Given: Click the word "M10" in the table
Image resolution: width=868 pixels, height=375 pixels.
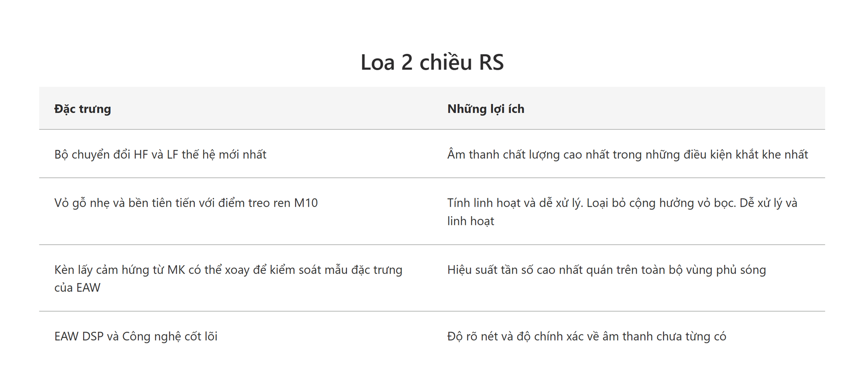Looking at the screenshot, I should [x=306, y=203].
